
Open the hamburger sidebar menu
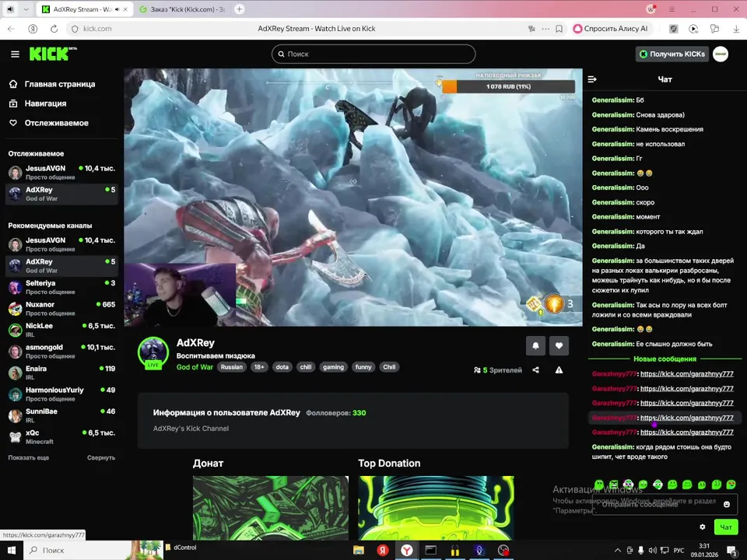coord(16,54)
